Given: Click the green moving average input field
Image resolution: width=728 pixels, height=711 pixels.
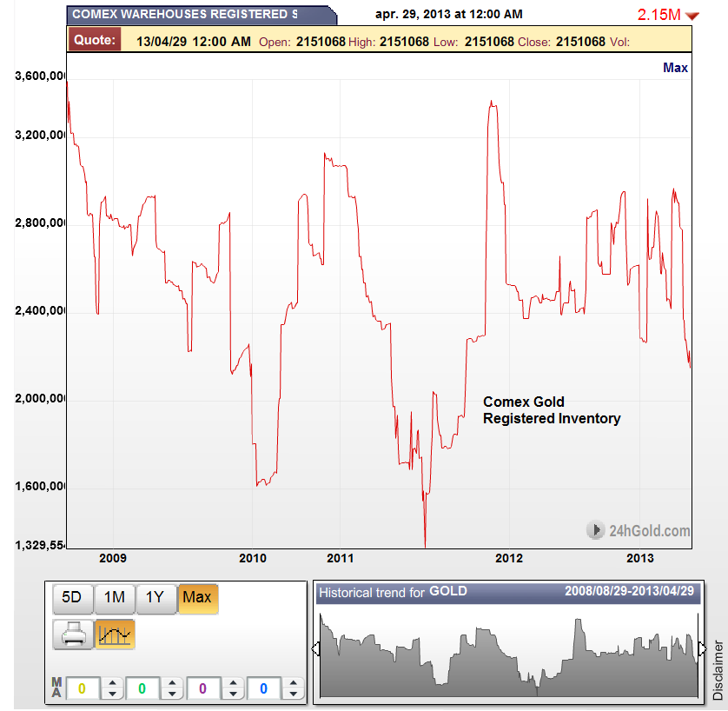Looking at the screenshot, I should (142, 688).
